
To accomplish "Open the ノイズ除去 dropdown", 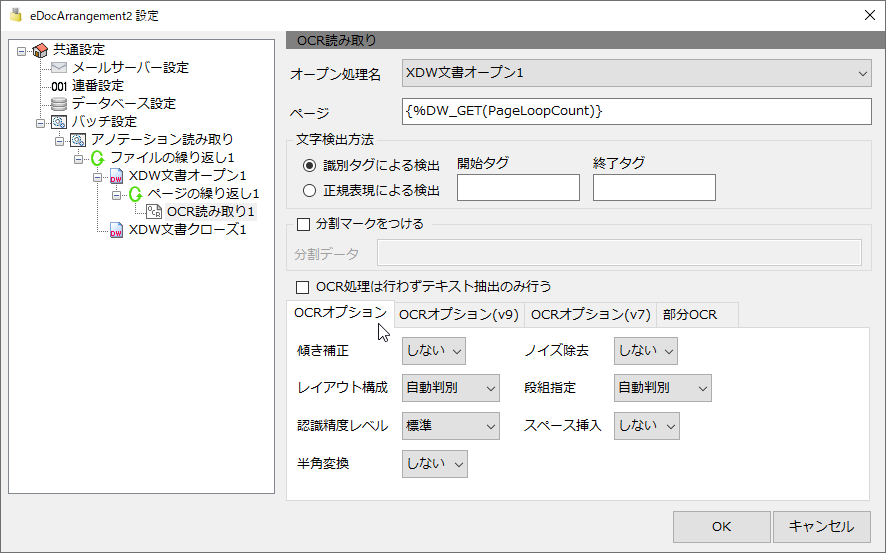I will [x=646, y=351].
